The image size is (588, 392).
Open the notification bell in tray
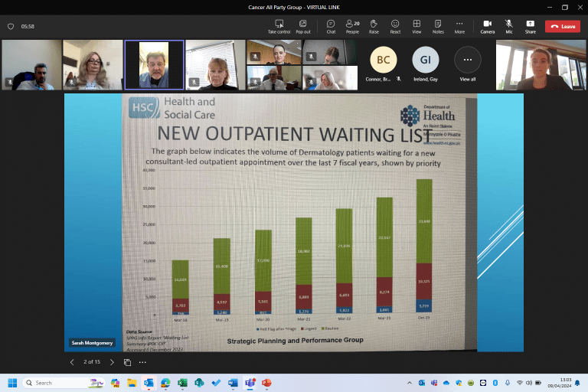point(577,383)
